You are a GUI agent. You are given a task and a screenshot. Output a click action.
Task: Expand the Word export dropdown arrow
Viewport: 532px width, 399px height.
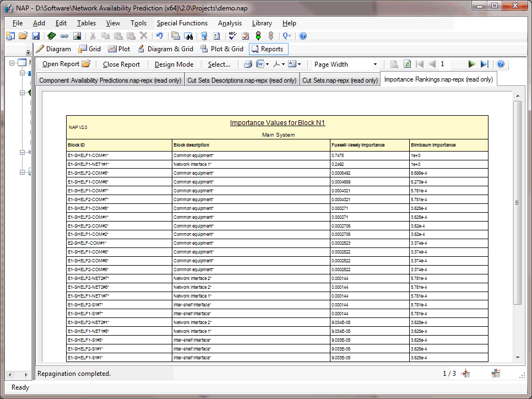(x=267, y=64)
